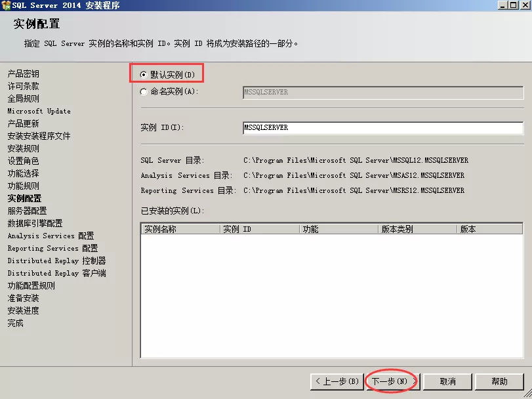Click the 实例名称 column header

point(181,229)
